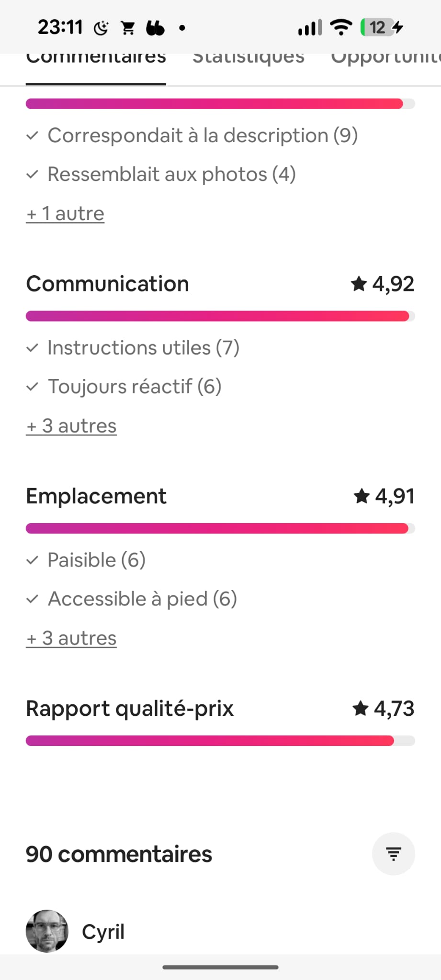Tap the reviews filter icon button
Screen dimensions: 441x980
pyautogui.click(x=393, y=854)
